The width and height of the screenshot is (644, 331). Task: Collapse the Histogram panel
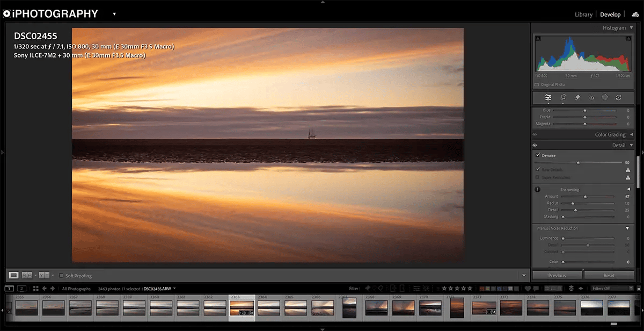[630, 28]
